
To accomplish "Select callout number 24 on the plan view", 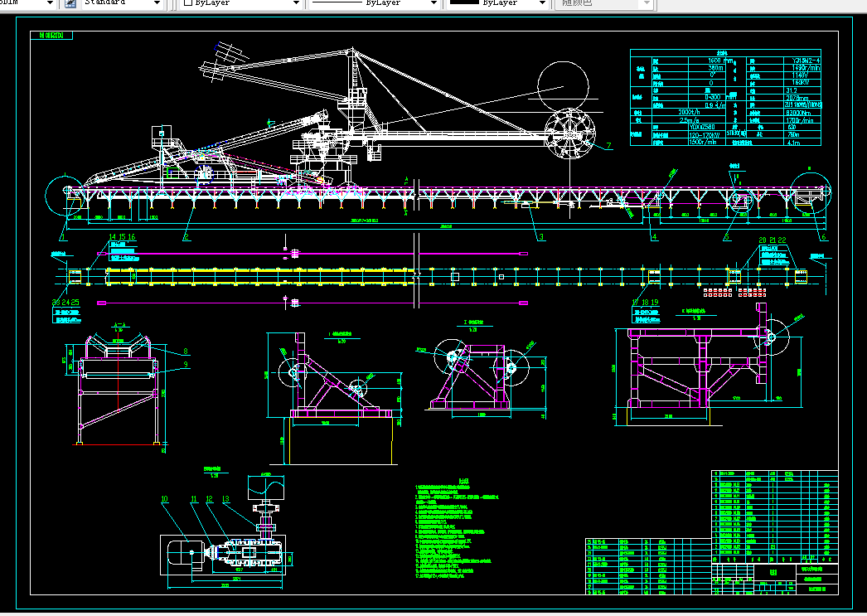I will (65, 303).
